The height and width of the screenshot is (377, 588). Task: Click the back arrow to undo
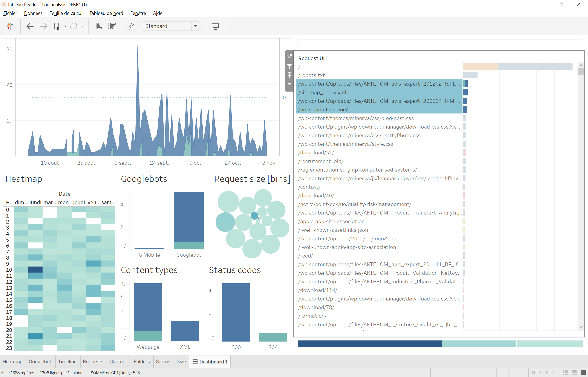pyautogui.click(x=30, y=26)
